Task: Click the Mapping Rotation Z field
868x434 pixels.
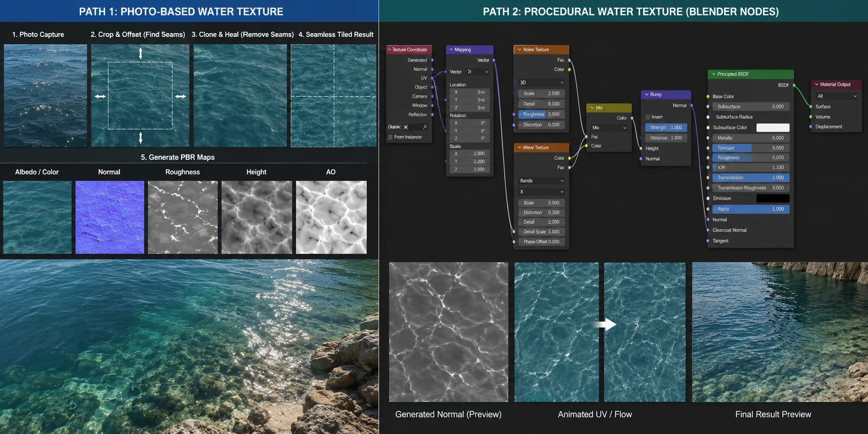Action: (469, 138)
